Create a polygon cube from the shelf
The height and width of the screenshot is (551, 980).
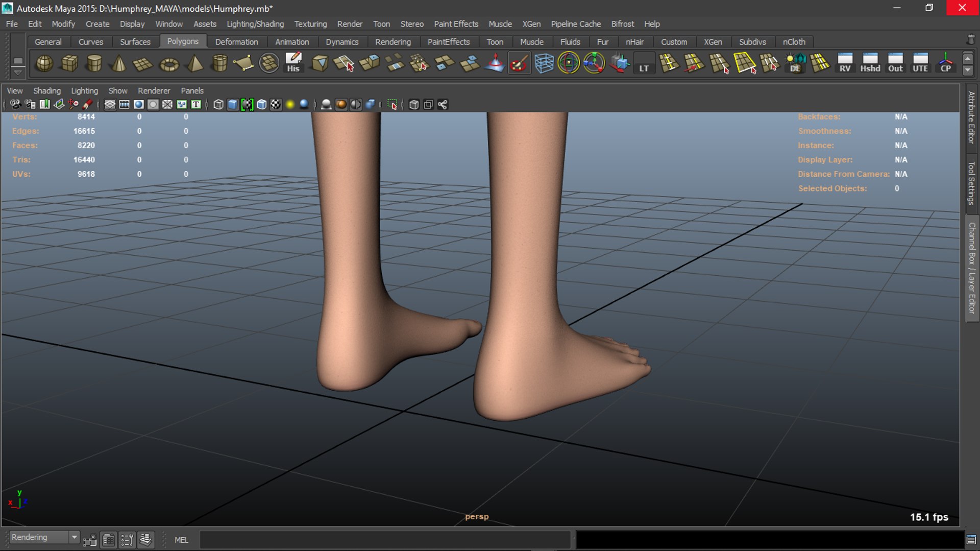(69, 63)
